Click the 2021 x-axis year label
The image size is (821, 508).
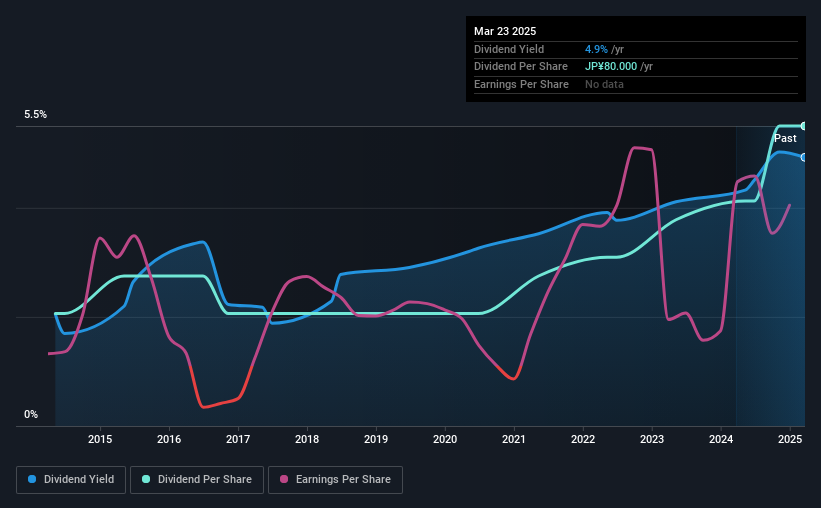514,439
